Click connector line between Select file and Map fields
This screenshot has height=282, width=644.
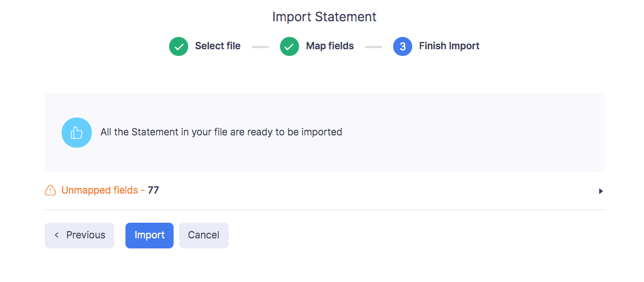pyautogui.click(x=260, y=47)
